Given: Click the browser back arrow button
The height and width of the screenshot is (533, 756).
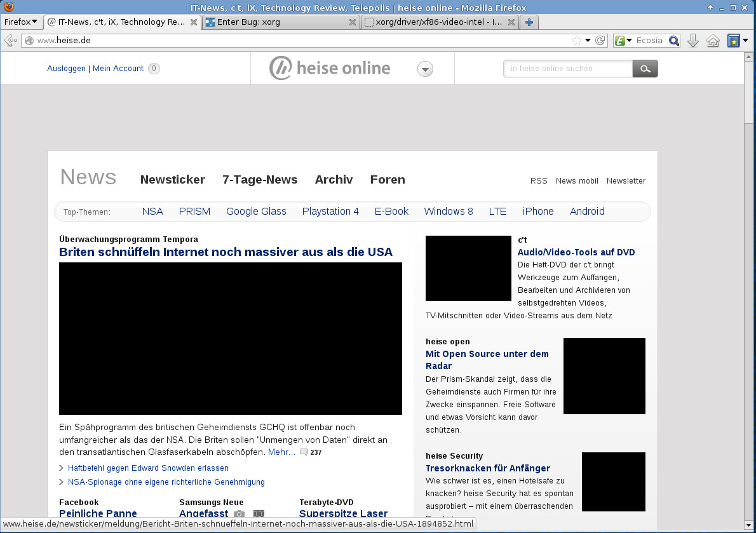Looking at the screenshot, I should click(10, 41).
